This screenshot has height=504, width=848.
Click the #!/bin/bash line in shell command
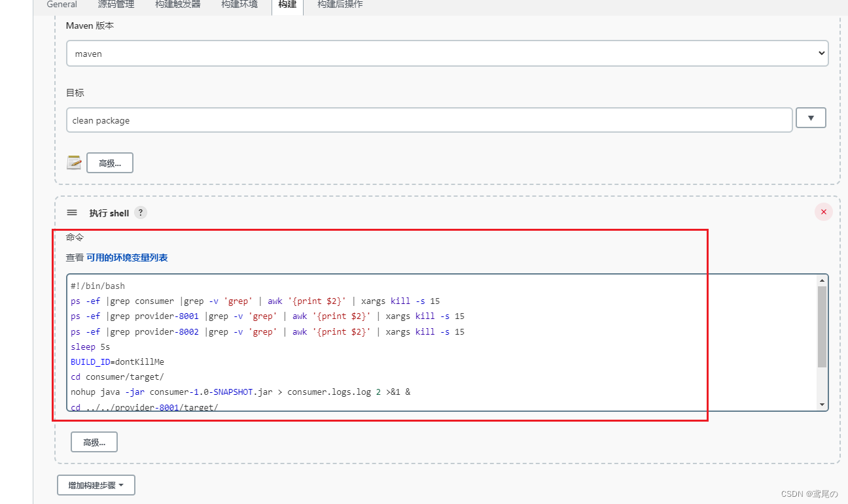coord(98,286)
